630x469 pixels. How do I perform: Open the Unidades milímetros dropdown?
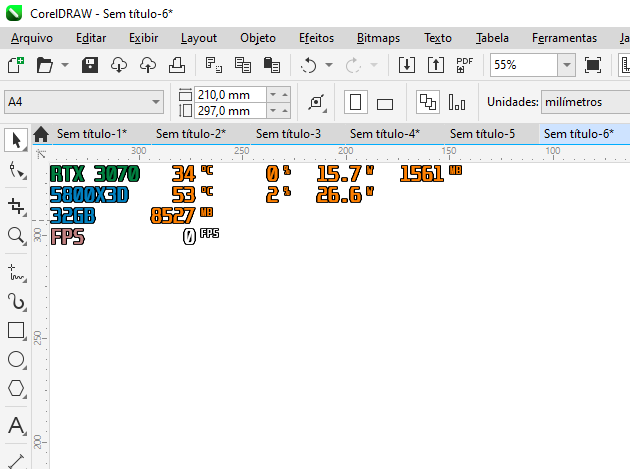[585, 102]
